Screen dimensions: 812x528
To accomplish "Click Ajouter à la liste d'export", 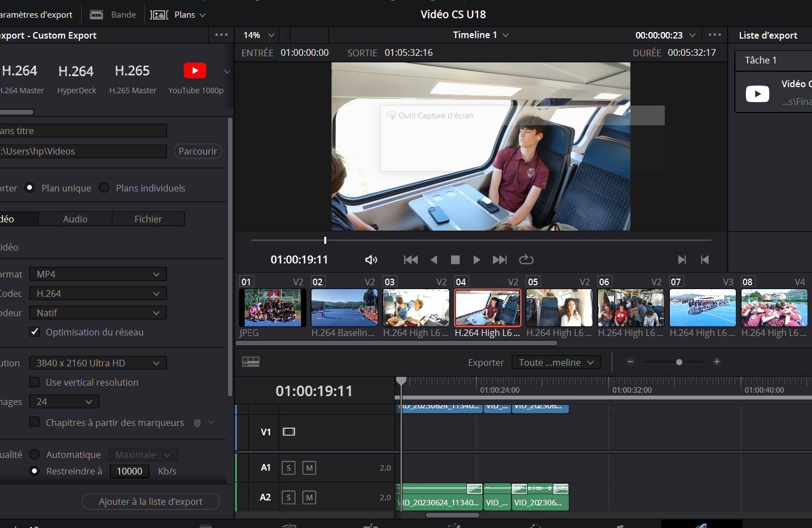I will click(150, 502).
